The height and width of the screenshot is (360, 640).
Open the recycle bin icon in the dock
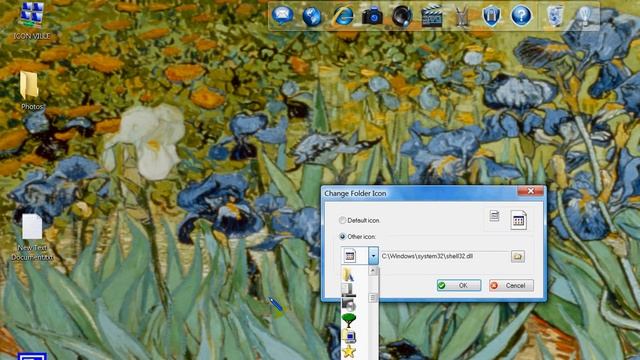coord(555,16)
